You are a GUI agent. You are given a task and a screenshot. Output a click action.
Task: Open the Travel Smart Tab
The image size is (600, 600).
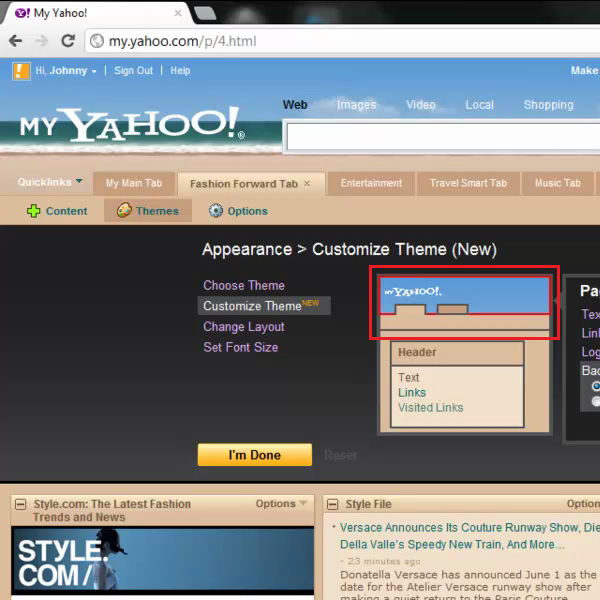point(468,183)
